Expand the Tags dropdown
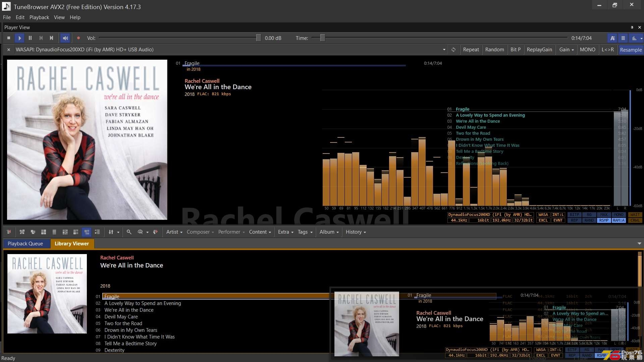Viewport: 644px width, 362px height. point(305,232)
